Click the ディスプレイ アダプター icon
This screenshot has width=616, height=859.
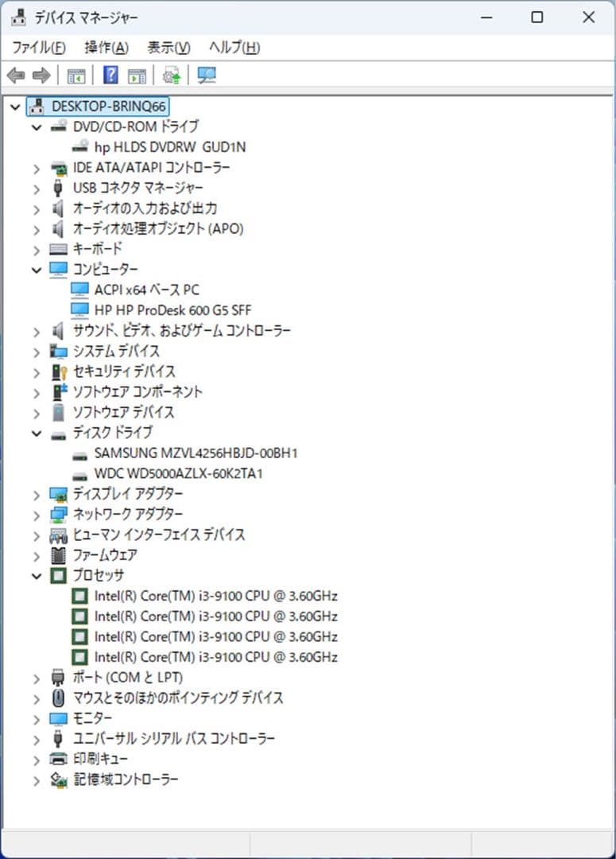pos(59,494)
